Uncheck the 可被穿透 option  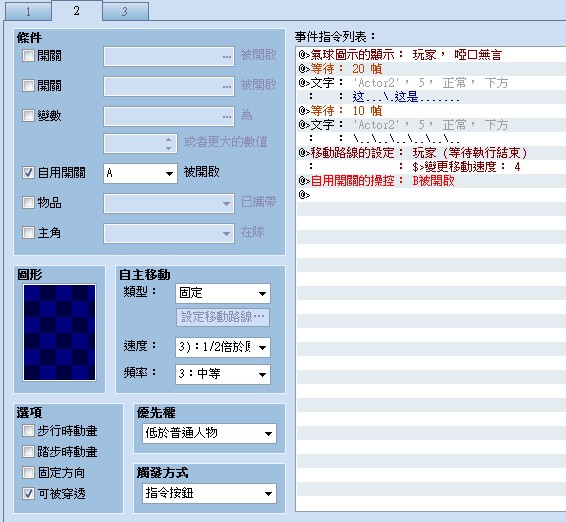click(x=28, y=493)
